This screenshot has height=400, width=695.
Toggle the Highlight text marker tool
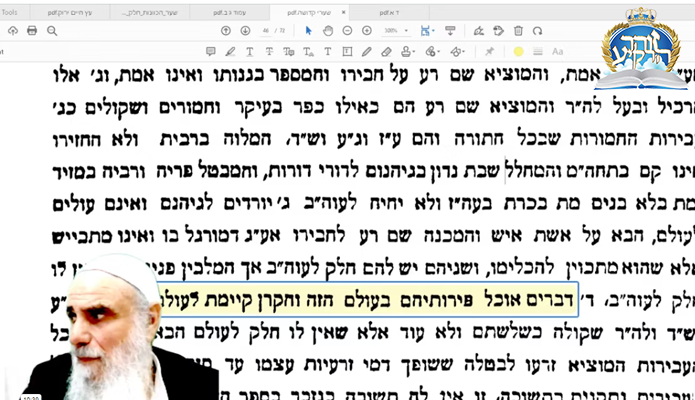coord(231,51)
